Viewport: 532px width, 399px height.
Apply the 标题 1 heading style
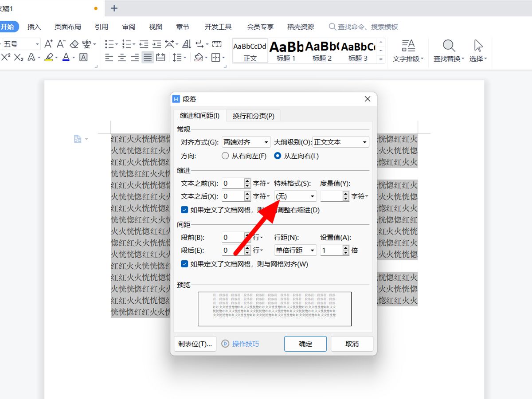(x=286, y=51)
